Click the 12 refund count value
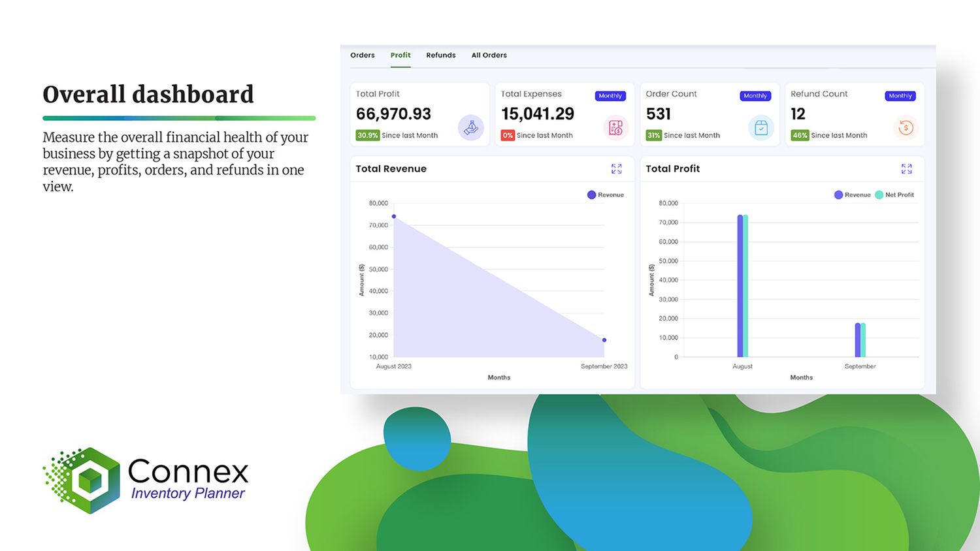This screenshot has width=980, height=551. pyautogui.click(x=798, y=114)
